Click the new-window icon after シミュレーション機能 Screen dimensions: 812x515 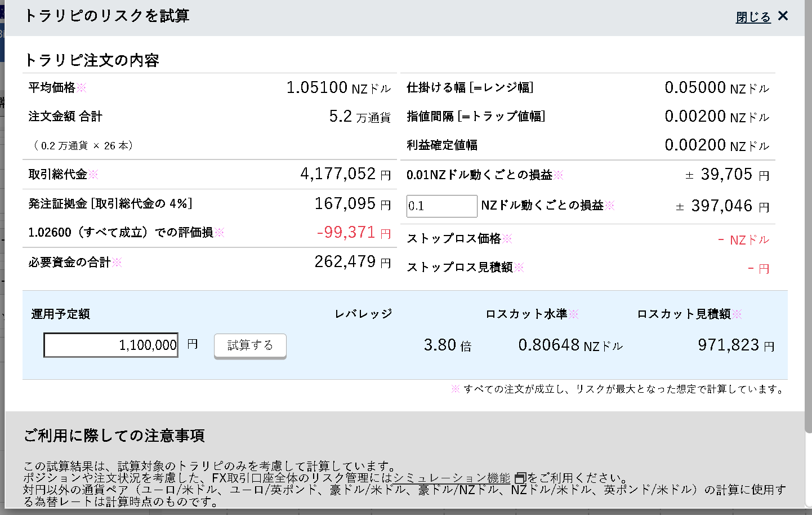pyautogui.click(x=520, y=478)
